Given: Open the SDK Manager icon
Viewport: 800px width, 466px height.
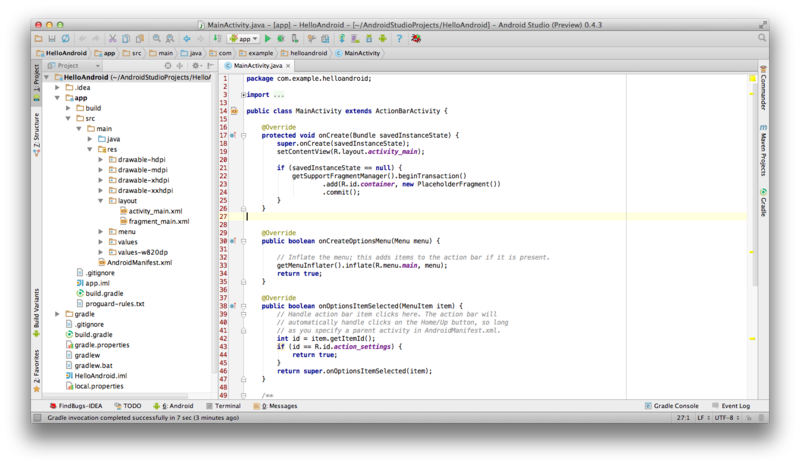Looking at the screenshot, I should click(369, 38).
